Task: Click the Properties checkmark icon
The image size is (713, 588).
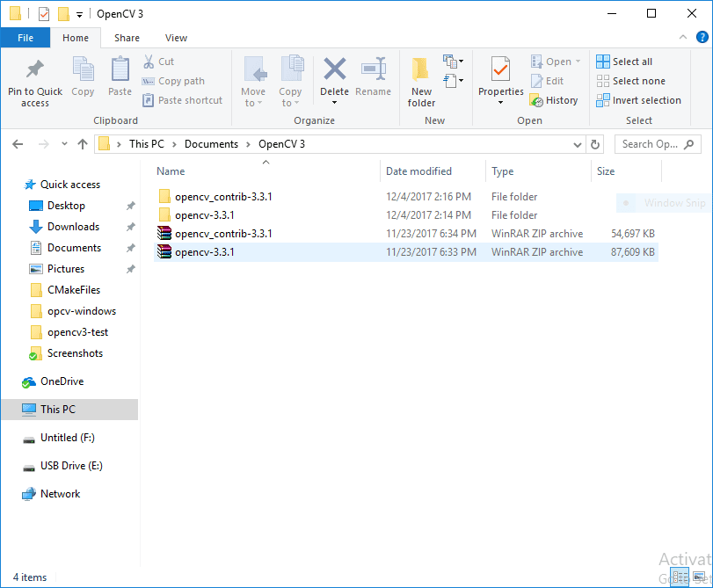Action: click(x=500, y=69)
